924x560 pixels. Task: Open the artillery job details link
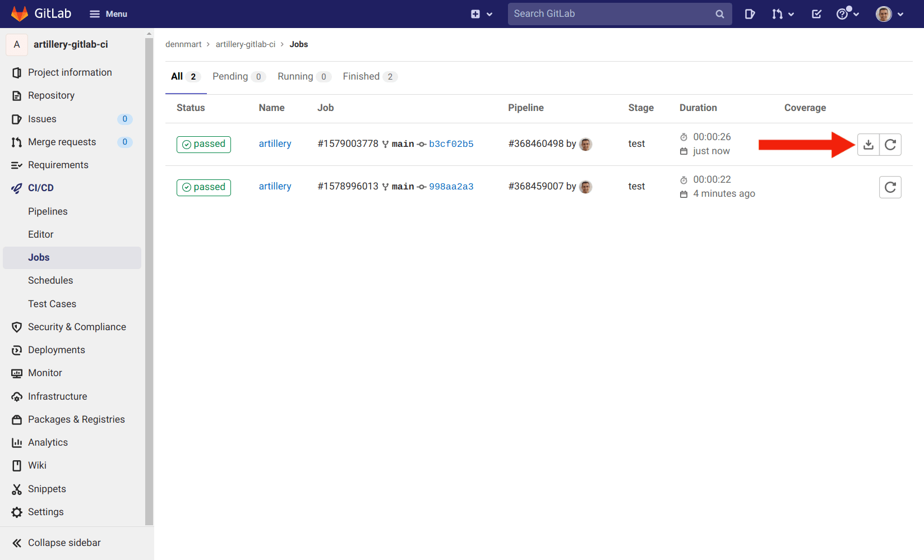pyautogui.click(x=275, y=144)
